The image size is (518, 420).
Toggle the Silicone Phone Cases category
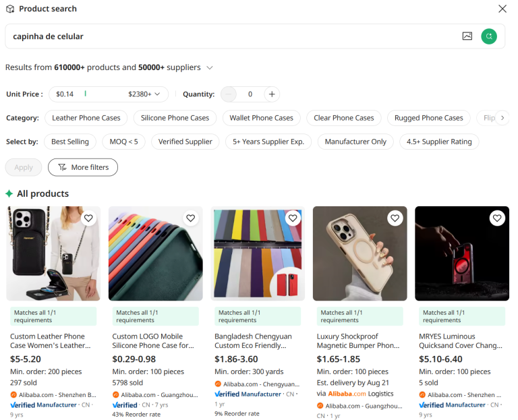175,118
